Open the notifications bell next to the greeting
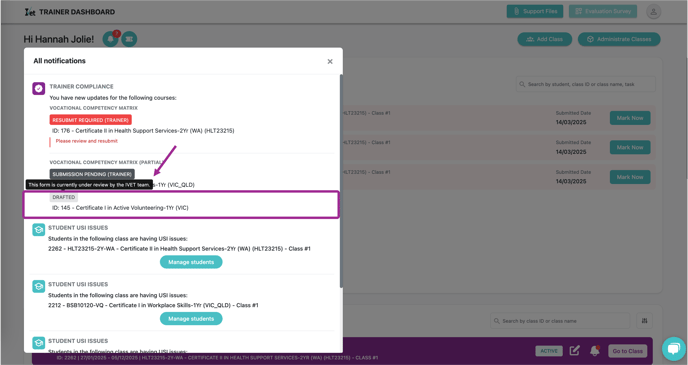This screenshot has height=365, width=688. (110, 39)
